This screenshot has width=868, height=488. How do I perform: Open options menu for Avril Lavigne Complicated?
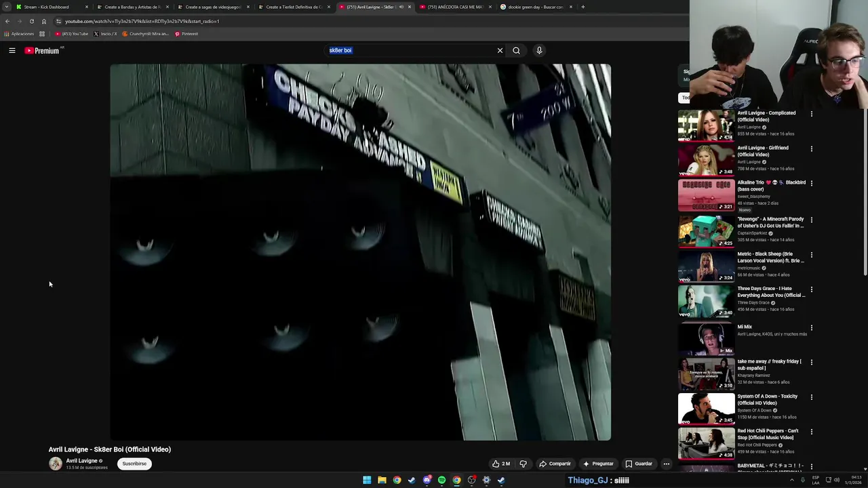(811, 114)
